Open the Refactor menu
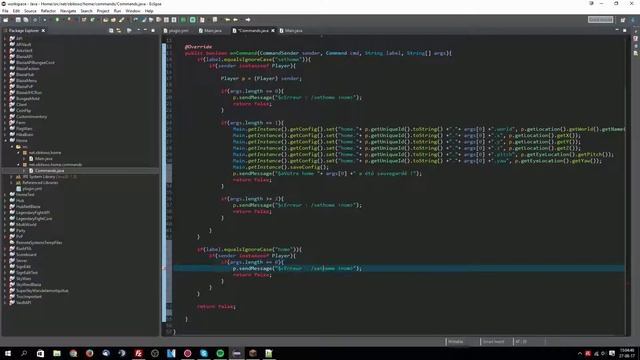This screenshot has width=640, height=360. click(x=48, y=11)
